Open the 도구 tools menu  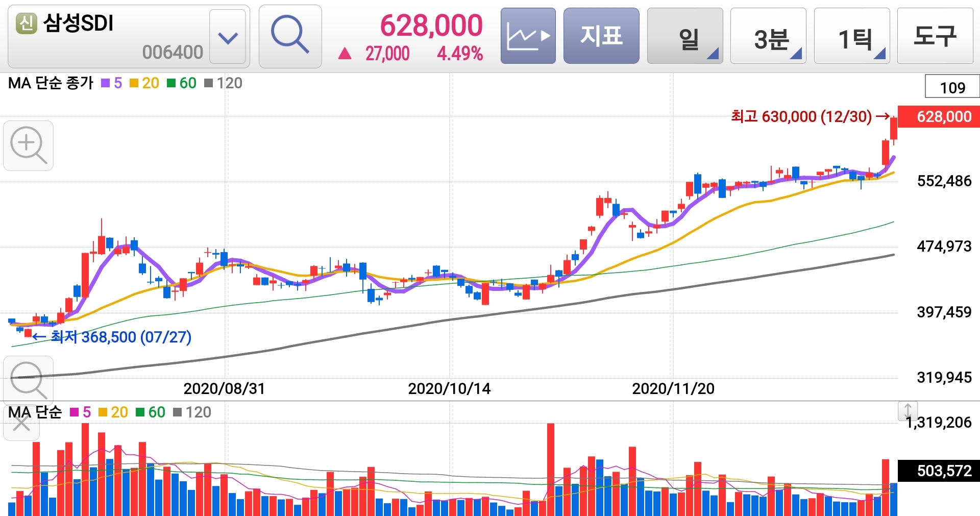point(935,36)
